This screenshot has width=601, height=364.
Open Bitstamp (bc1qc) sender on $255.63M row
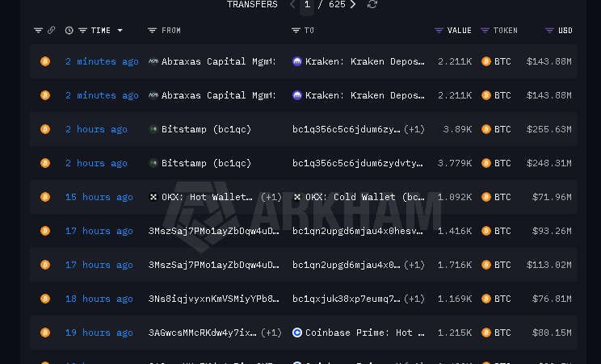(x=206, y=129)
